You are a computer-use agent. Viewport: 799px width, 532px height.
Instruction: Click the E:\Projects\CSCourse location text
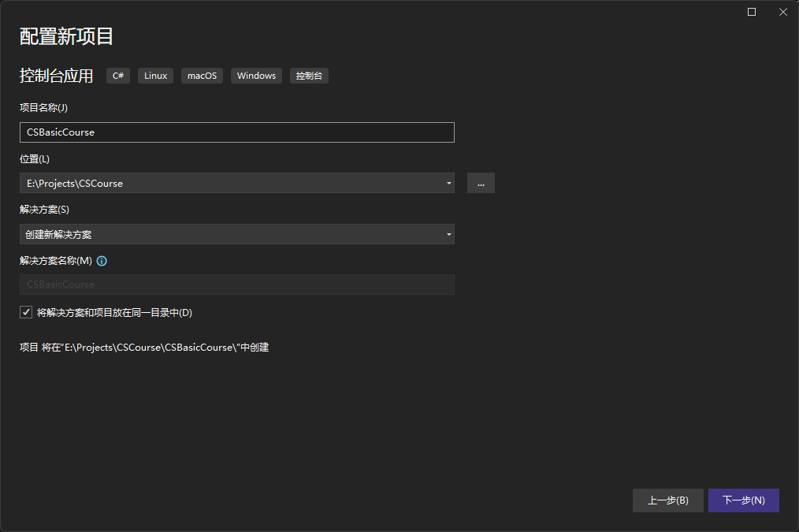coord(75,184)
